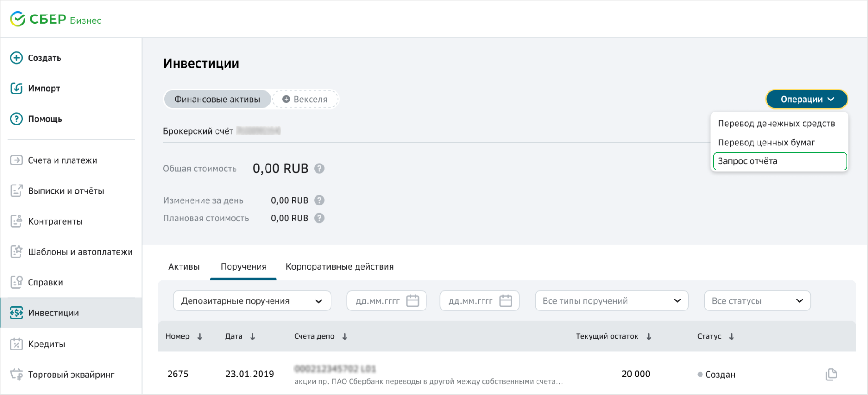Open Создать in the sidebar

(45, 58)
